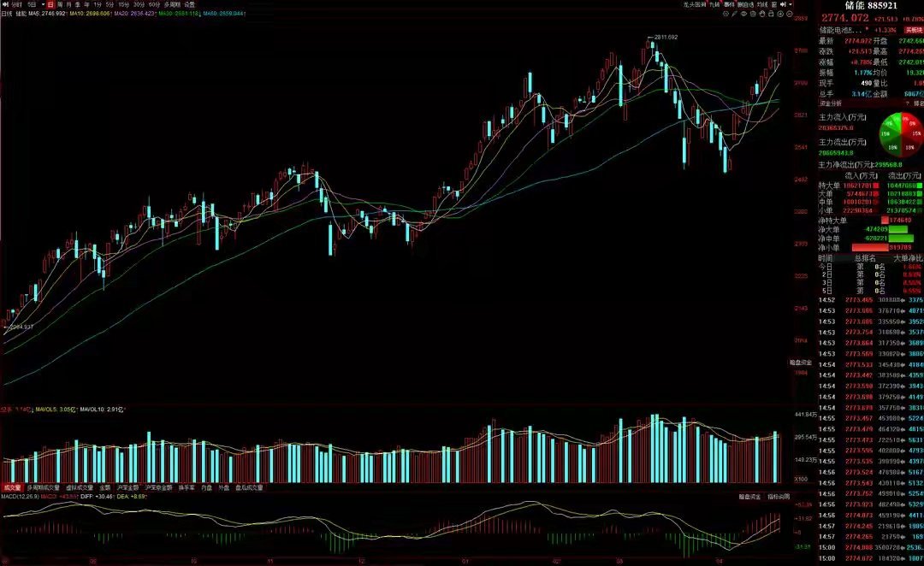Click the collapse arrow icon left of 分时

click(x=5, y=4)
